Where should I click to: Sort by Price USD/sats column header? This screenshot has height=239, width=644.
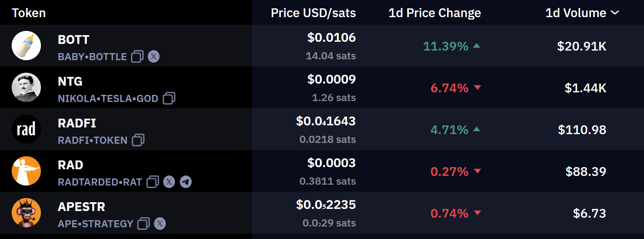tap(313, 13)
